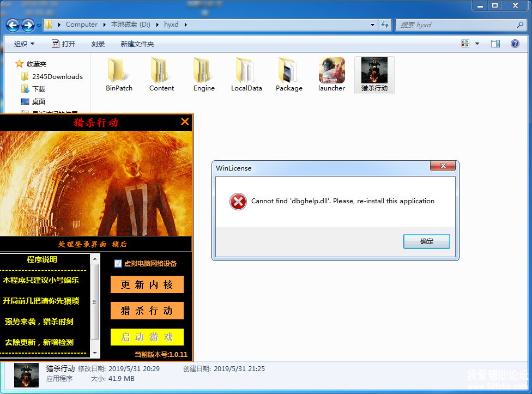This screenshot has height=394, width=532.
Task: Click 新建文件夹 in the toolbar
Action: click(x=137, y=44)
